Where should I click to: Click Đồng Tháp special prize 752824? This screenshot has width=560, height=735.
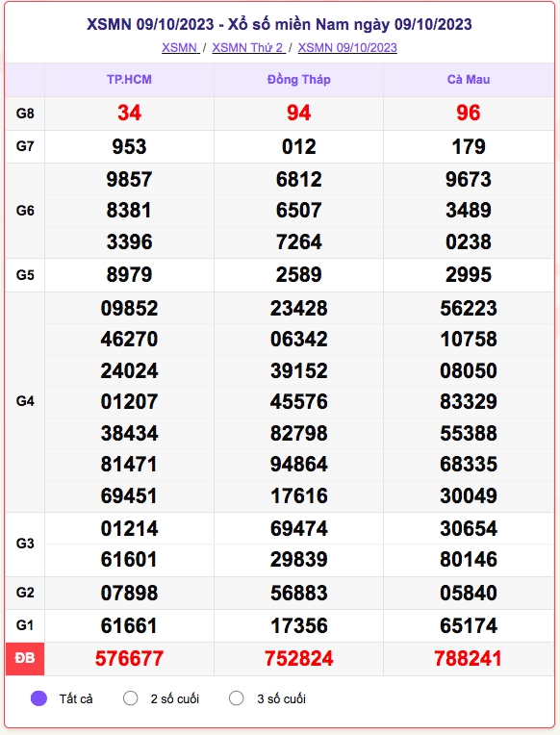[x=299, y=659]
